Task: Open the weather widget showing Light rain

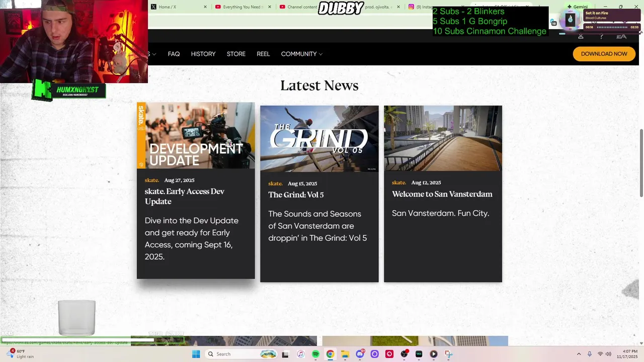Action: (x=21, y=354)
